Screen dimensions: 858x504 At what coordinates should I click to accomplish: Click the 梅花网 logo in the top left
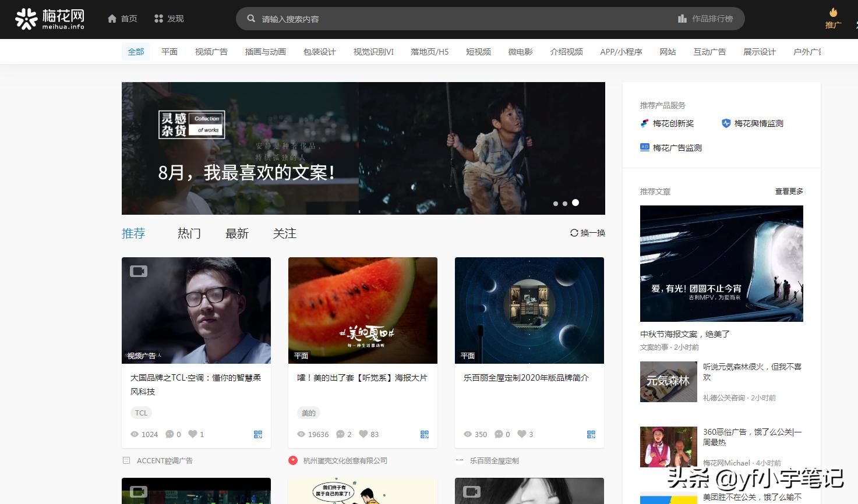point(48,19)
